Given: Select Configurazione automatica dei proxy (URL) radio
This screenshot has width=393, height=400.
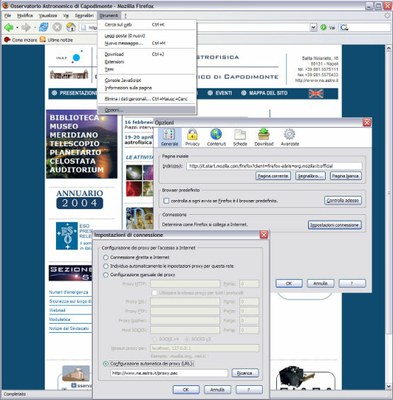Looking at the screenshot, I should coord(106,364).
